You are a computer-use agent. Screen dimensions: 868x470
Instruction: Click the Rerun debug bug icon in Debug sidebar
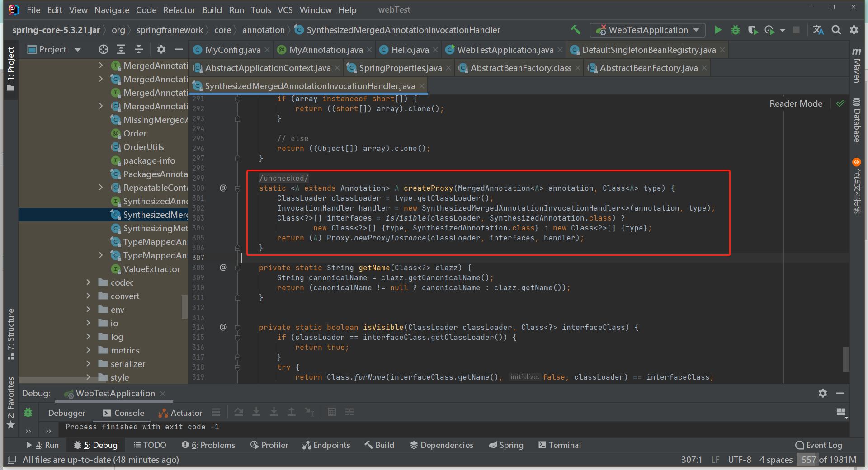[28, 412]
